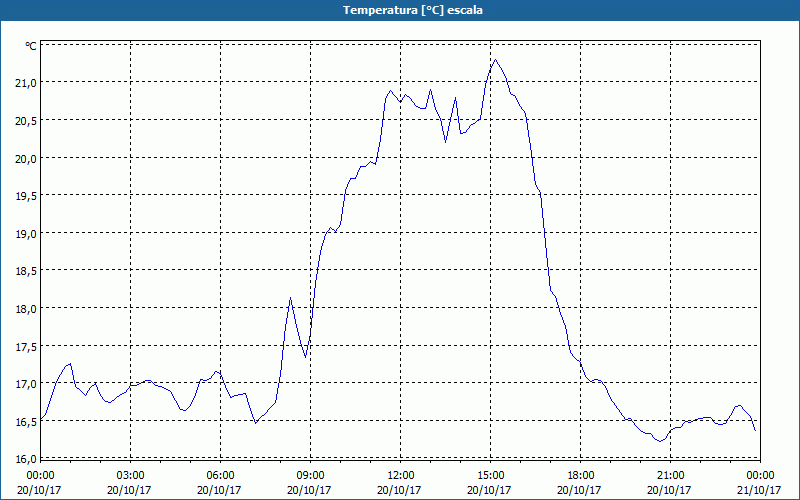The height and width of the screenshot is (500, 800).
Task: Click the chart title 'Temperatura [°C] escala'
Action: pyautogui.click(x=412, y=10)
